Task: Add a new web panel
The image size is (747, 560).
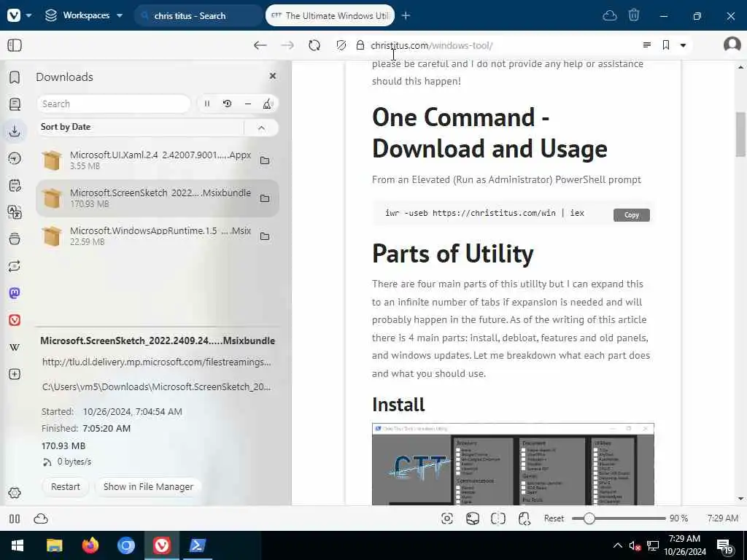Action: [15, 374]
